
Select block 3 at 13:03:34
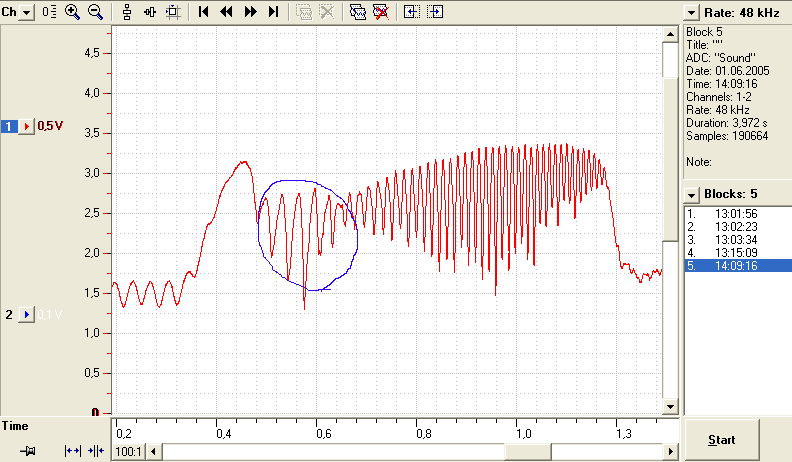pyautogui.click(x=738, y=240)
